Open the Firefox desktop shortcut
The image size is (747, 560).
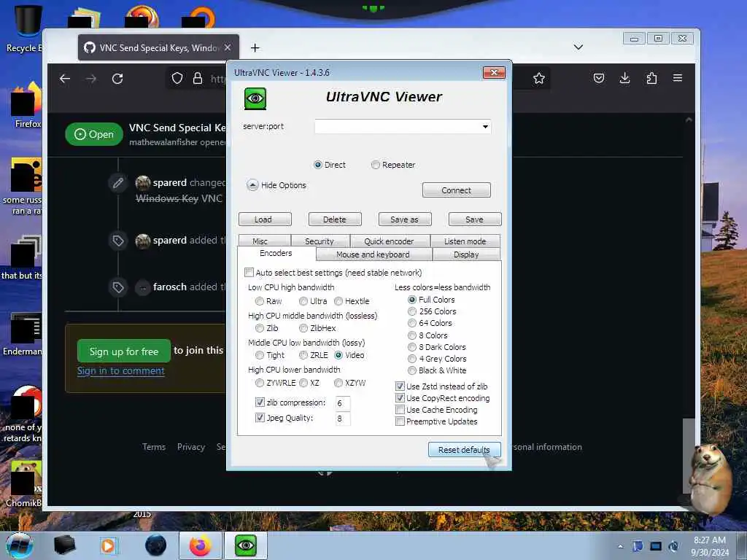coord(27,105)
